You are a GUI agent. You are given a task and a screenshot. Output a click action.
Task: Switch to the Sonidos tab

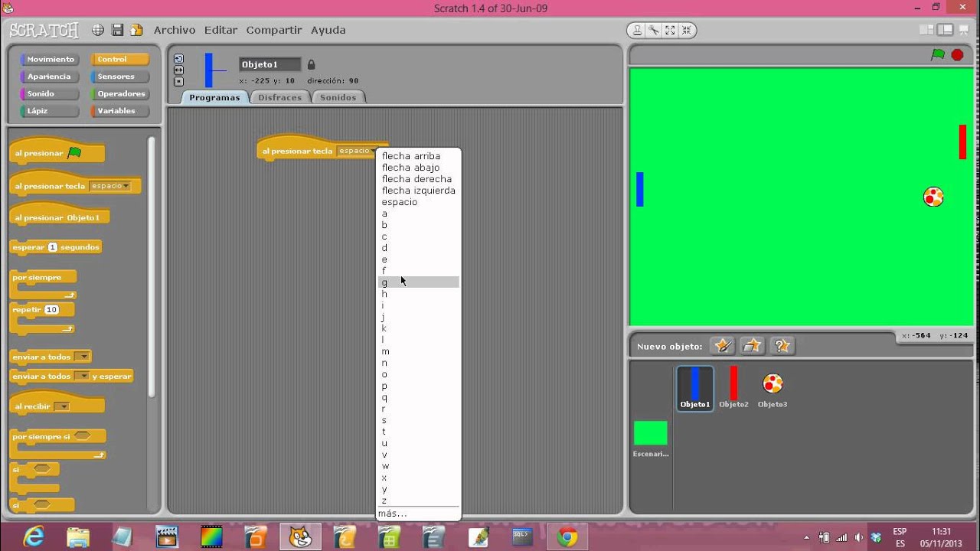click(x=338, y=97)
